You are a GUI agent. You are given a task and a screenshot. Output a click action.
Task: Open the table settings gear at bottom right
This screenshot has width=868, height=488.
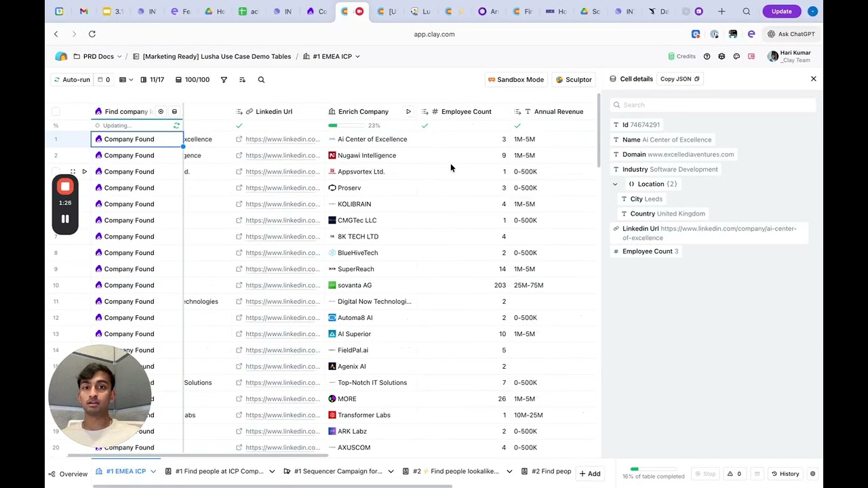[x=812, y=474]
